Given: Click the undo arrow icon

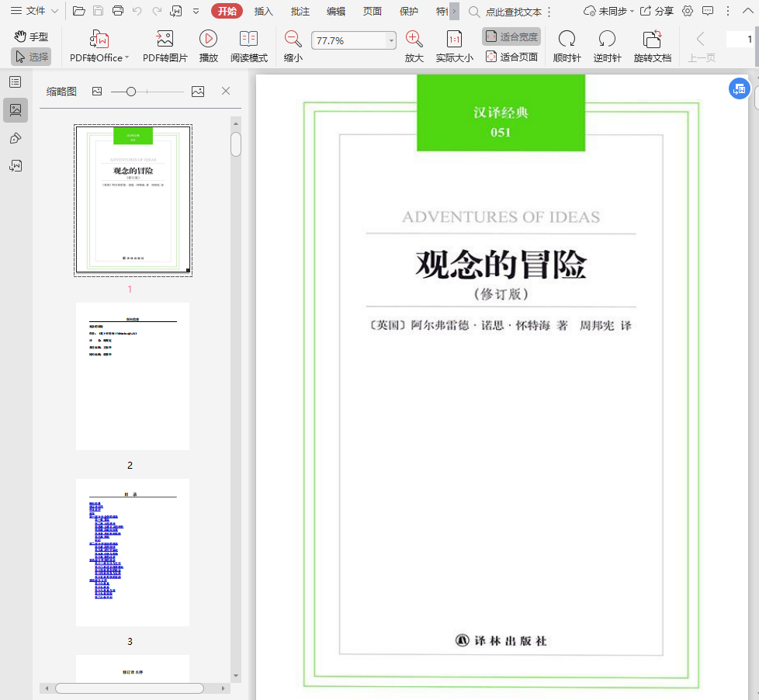Looking at the screenshot, I should pos(137,11).
